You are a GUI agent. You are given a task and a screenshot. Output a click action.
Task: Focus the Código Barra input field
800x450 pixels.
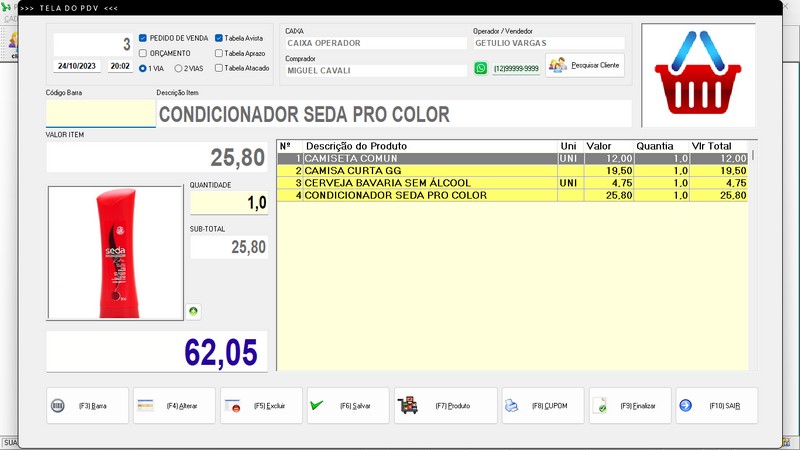101,113
